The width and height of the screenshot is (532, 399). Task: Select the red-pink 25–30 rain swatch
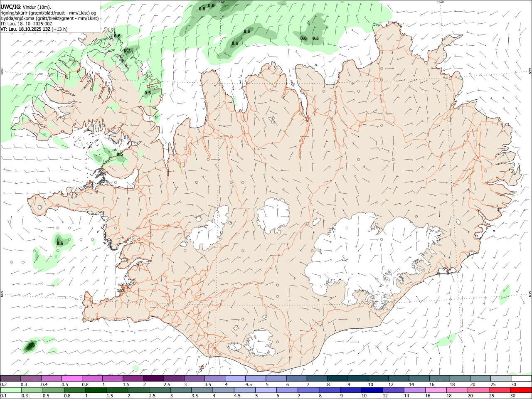(499, 390)
